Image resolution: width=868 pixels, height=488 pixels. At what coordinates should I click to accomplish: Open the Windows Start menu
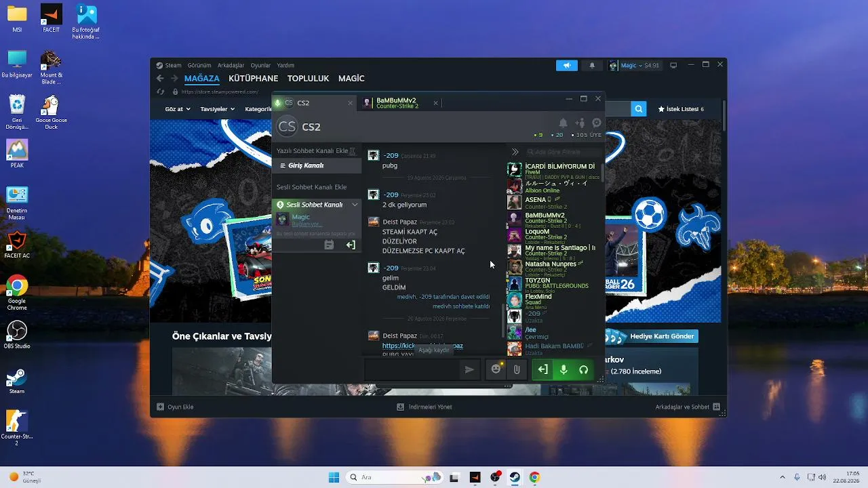coord(334,477)
